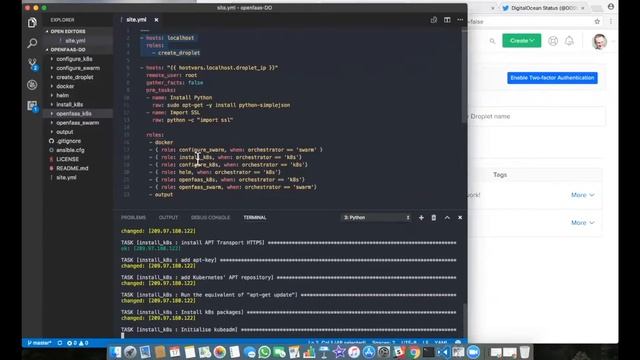Image resolution: width=640 pixels, height=360 pixels.
Task: Open iTunes from the Dock
Action: [x=354, y=352]
